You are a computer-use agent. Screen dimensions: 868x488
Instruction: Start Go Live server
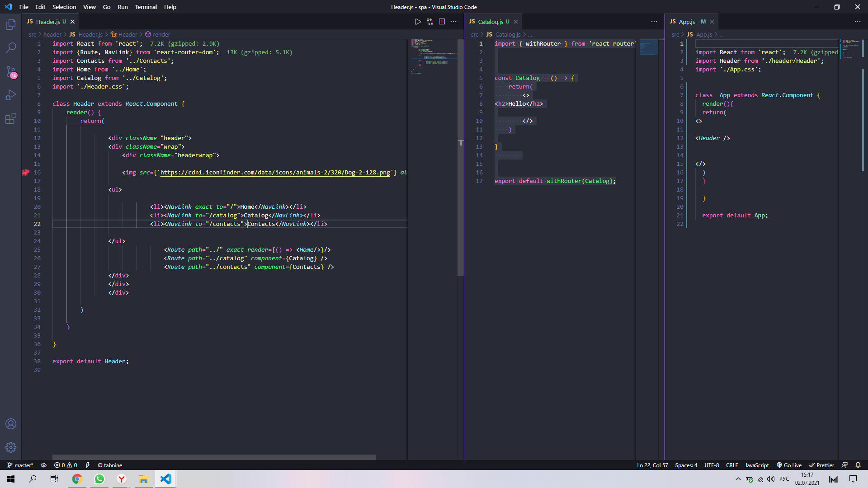789,465
